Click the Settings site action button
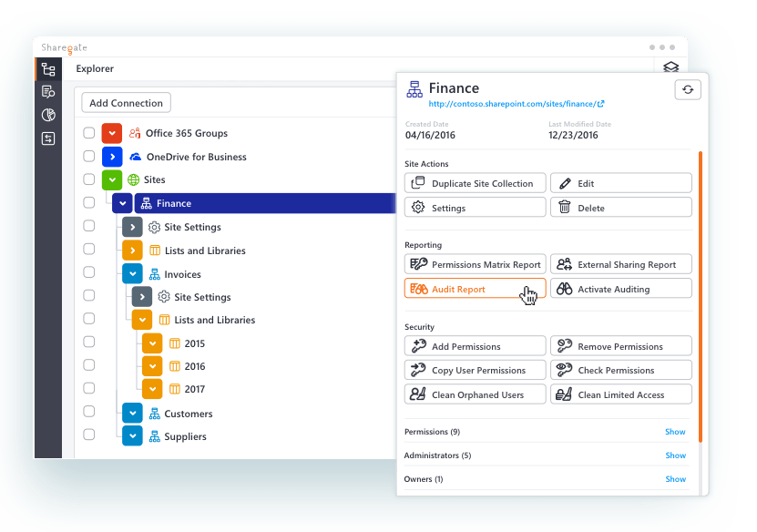Viewport: 757px width, 532px height. (475, 207)
